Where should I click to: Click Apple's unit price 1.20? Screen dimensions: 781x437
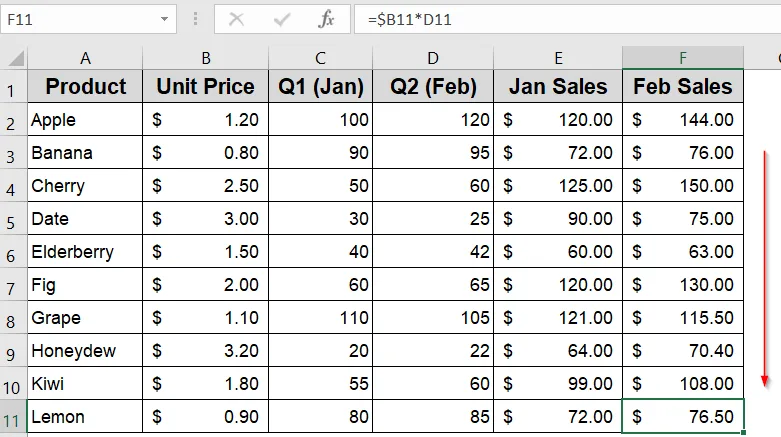pyautogui.click(x=206, y=120)
